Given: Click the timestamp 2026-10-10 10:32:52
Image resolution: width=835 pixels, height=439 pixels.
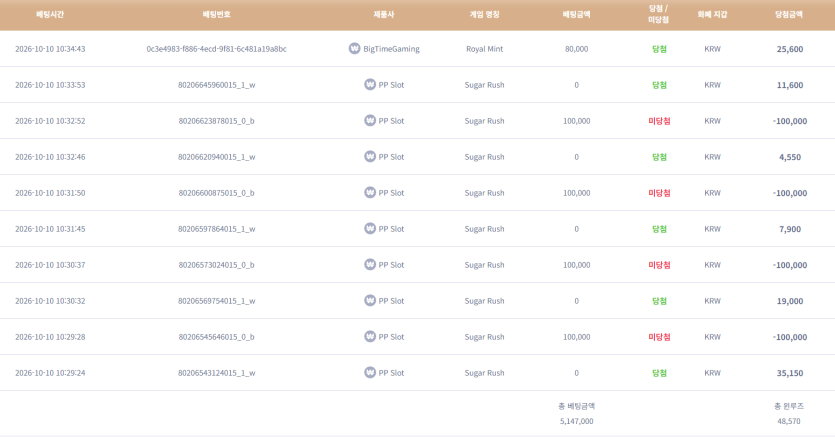Looking at the screenshot, I should (50, 121).
